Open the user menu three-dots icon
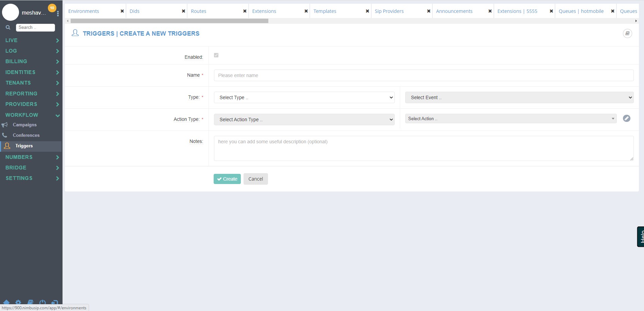The height and width of the screenshot is (311, 644). tap(58, 14)
